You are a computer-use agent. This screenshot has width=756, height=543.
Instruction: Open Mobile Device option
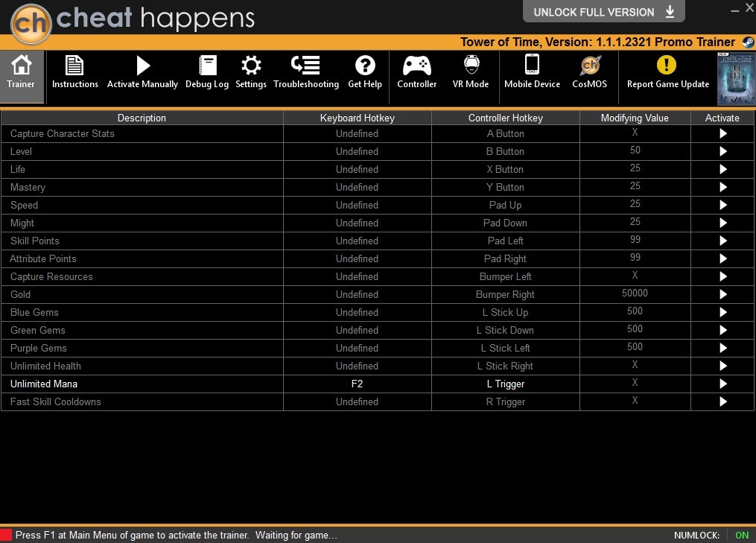[533, 72]
